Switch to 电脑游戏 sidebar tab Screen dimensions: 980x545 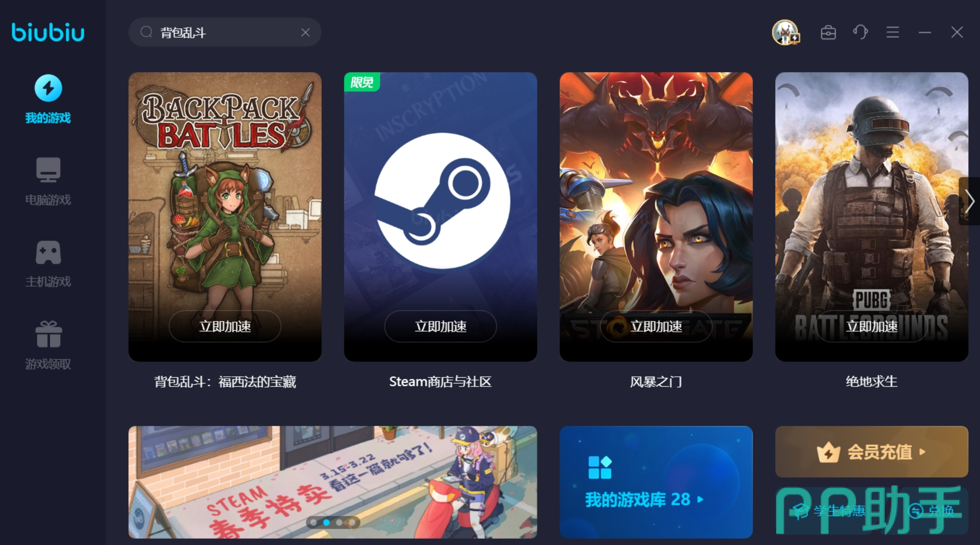pos(48,181)
